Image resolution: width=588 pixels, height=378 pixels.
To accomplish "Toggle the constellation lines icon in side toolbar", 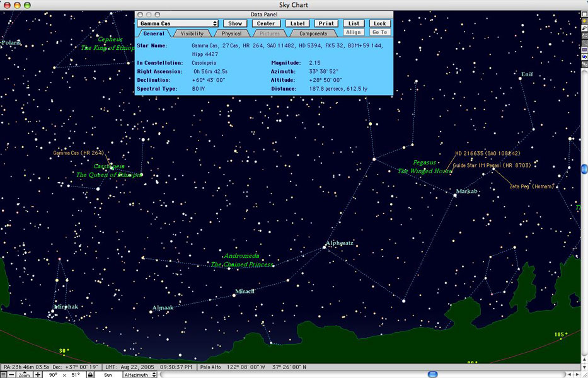I will pos(585,42).
